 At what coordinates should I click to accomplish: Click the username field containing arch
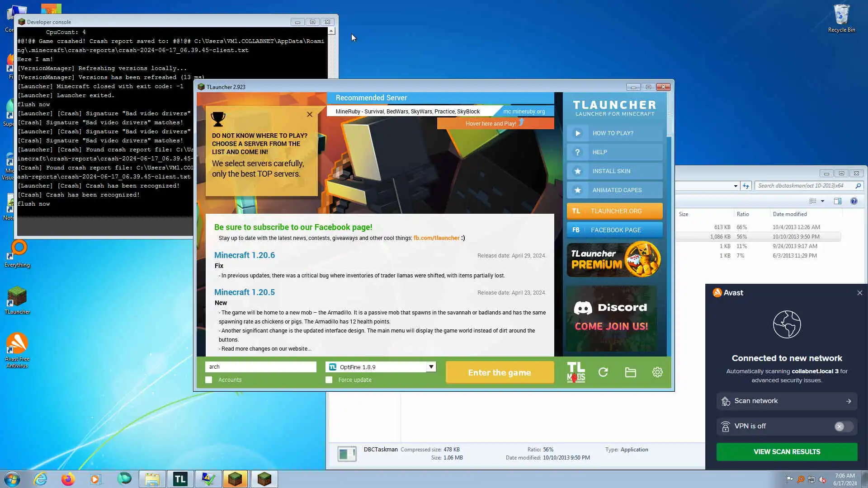(x=260, y=367)
